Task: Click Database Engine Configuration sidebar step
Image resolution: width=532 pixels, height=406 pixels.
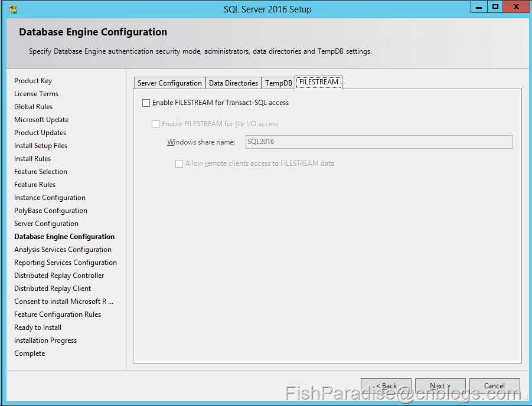Action: pos(64,237)
